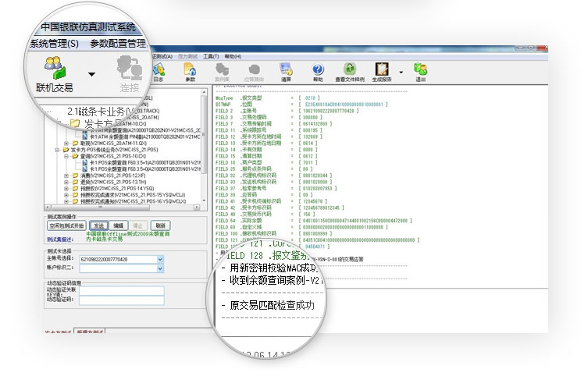Expand the 预授权完成通知 POS-16 tree folder
Viewport: 588px width, 383px height.
(x=66, y=201)
